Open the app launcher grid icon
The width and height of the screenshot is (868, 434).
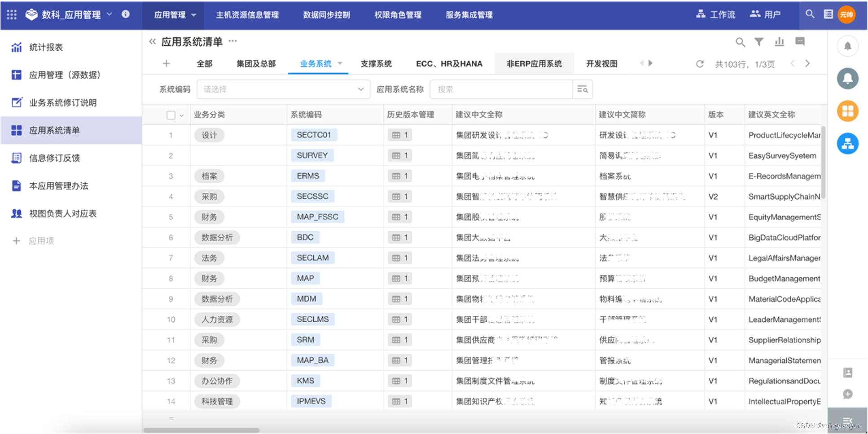pyautogui.click(x=12, y=14)
